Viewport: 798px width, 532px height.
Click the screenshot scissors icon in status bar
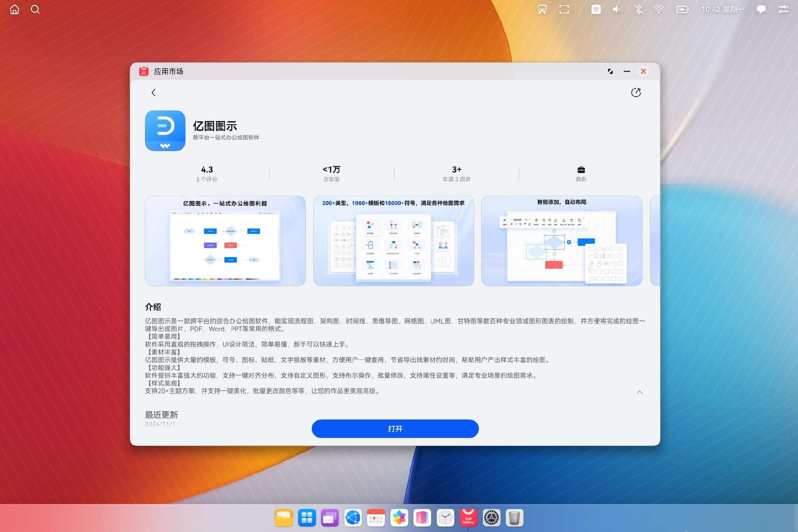(x=542, y=9)
